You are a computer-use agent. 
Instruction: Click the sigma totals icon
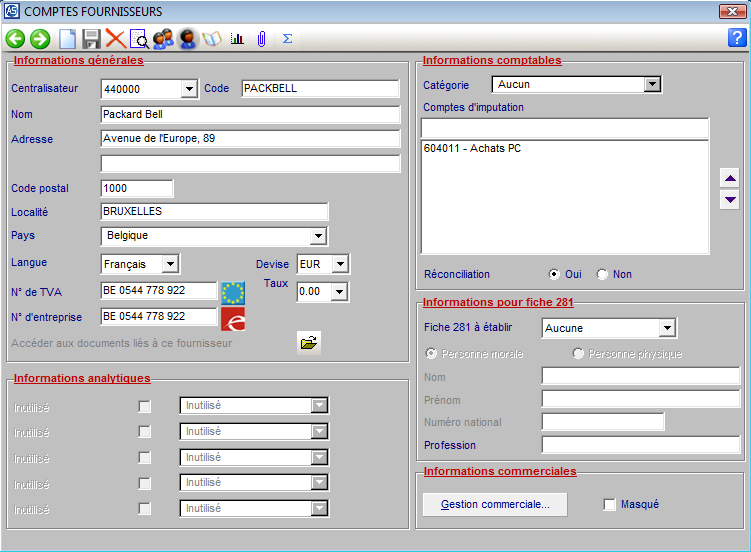(287, 39)
